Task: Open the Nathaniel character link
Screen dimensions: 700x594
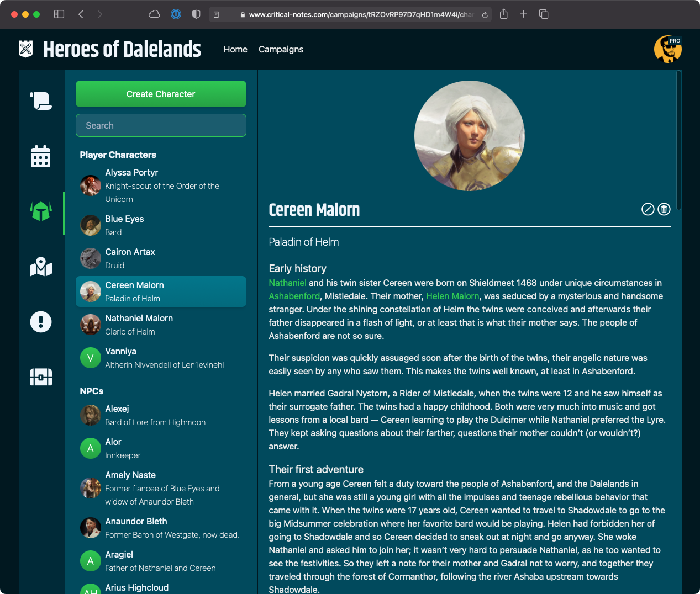Action: [x=287, y=283]
